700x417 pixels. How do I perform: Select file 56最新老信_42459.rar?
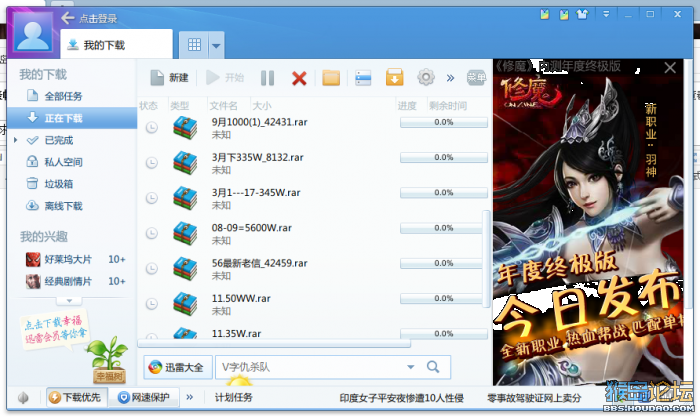point(260,263)
